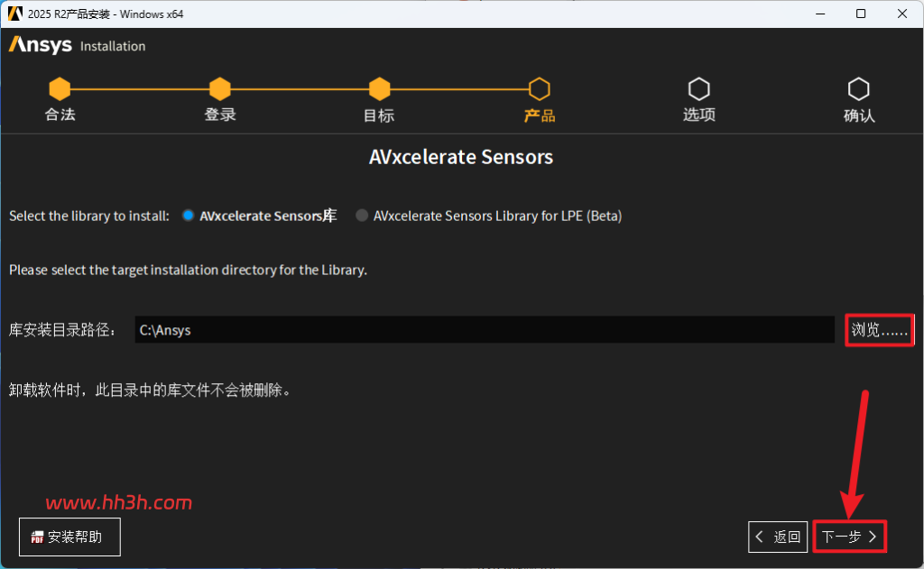Click the Ansys logo in the header

coord(40,45)
